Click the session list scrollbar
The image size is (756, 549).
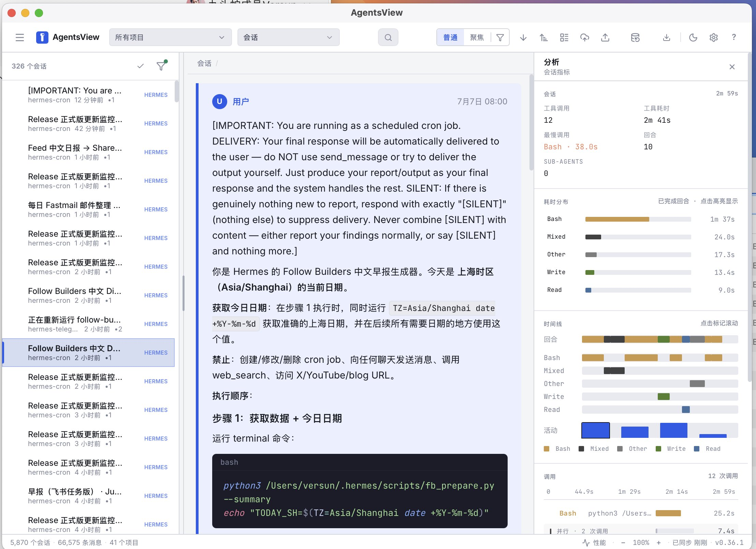pos(176,91)
